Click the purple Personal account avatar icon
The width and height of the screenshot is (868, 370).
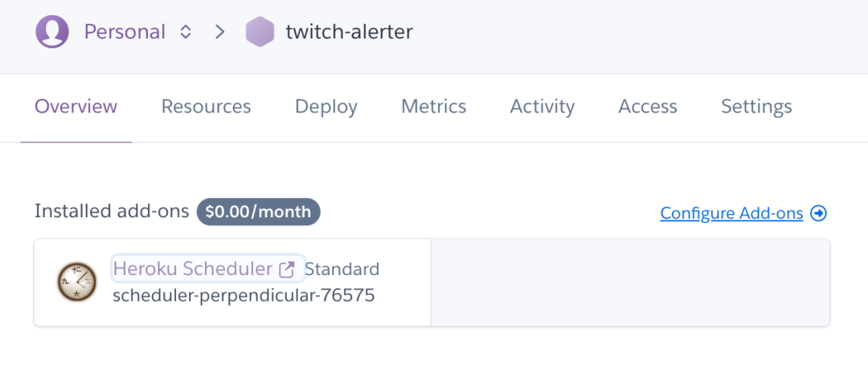pos(52,31)
